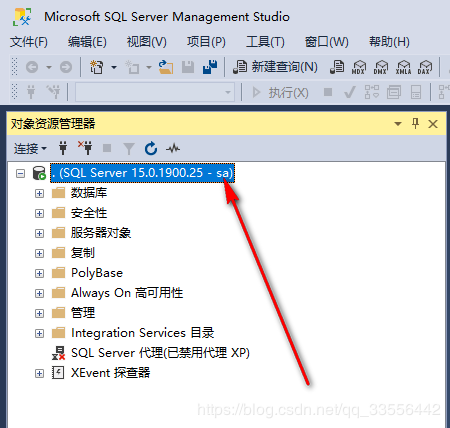
Task: Click the query options icon
Action: [x=394, y=92]
